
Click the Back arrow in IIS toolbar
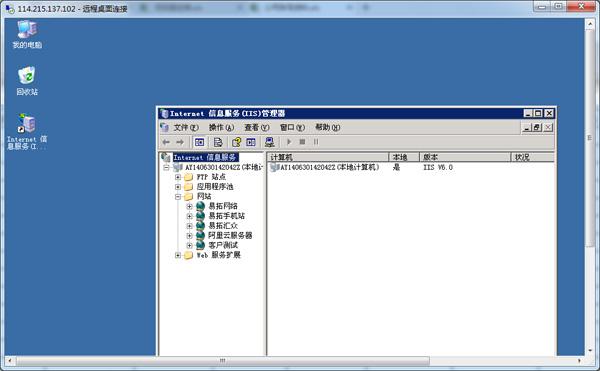coord(166,142)
